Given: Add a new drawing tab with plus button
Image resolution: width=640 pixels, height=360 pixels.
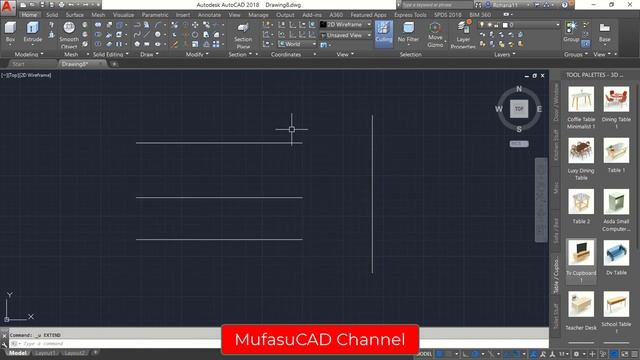Looking at the screenshot, I should click(x=114, y=64).
